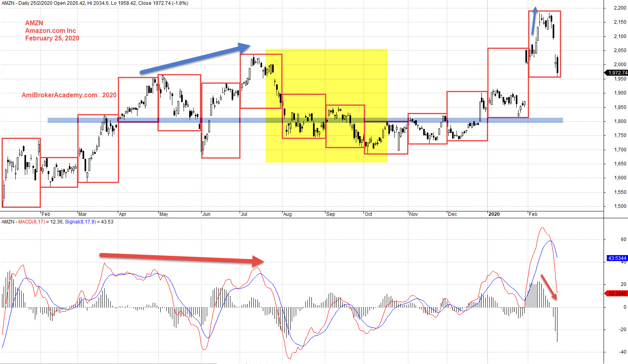The image size is (628, 364).
Task: Click the May month label on time axis
Action: [x=164, y=214]
